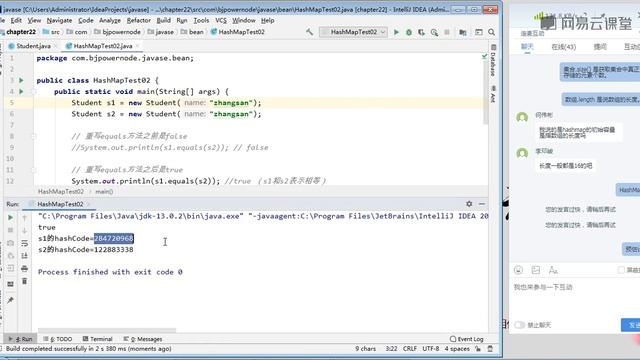Clear all console output trash icon
The image size is (640, 360).
24,281
